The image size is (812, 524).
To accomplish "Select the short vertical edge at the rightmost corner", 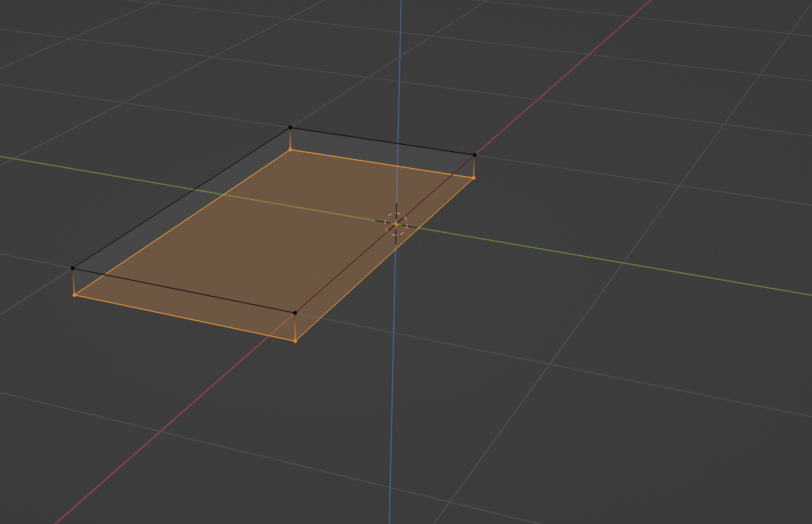I will tap(474, 166).
